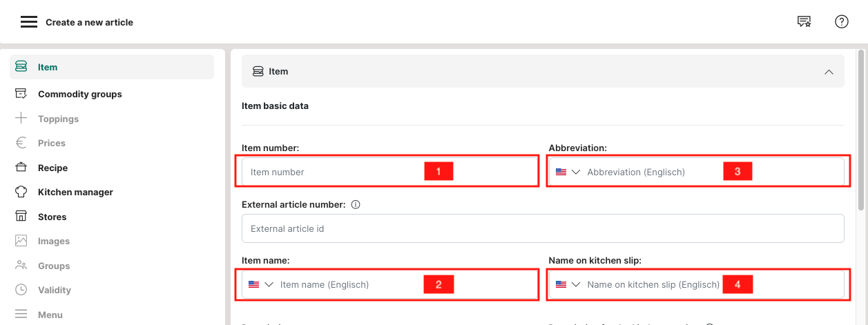Click the Kitchen manager chef hat icon
The width and height of the screenshot is (868, 325).
[21, 192]
